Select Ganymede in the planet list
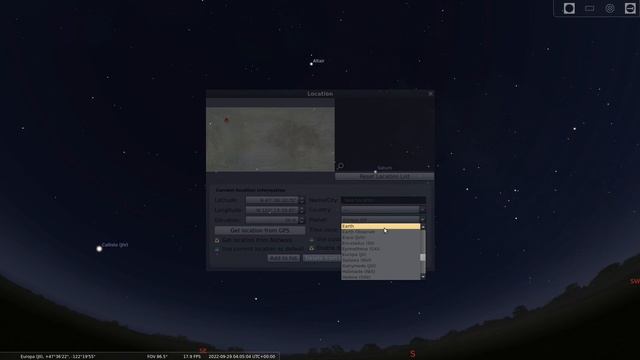640x360 pixels. click(x=380, y=266)
